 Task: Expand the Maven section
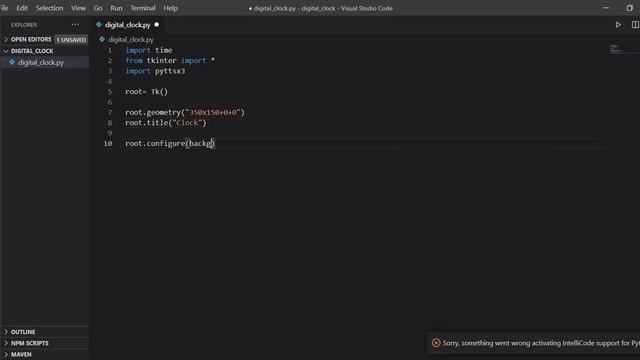point(21,354)
